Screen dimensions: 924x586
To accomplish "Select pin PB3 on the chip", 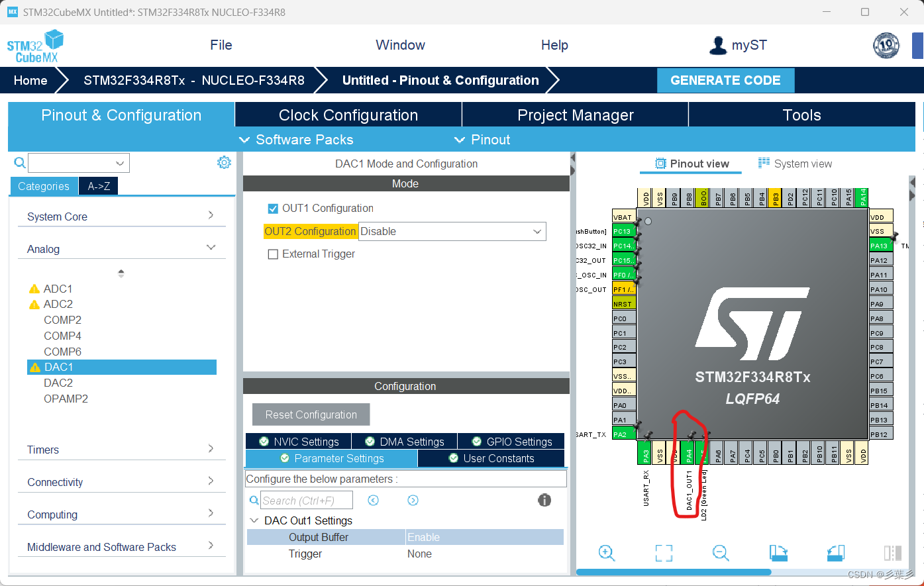I will coord(776,197).
